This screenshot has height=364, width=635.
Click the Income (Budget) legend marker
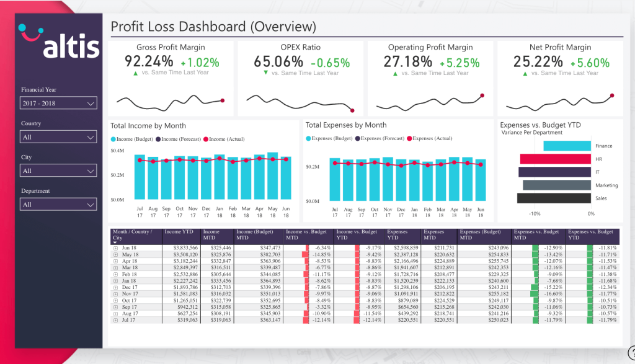pos(113,139)
